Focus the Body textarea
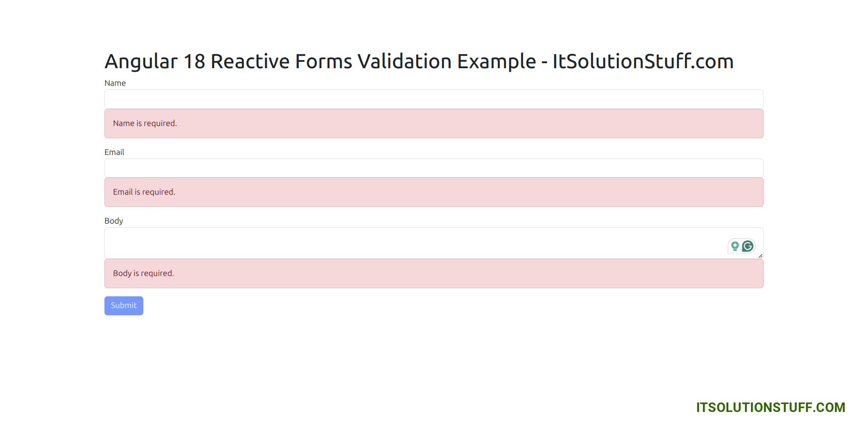 pos(407,243)
